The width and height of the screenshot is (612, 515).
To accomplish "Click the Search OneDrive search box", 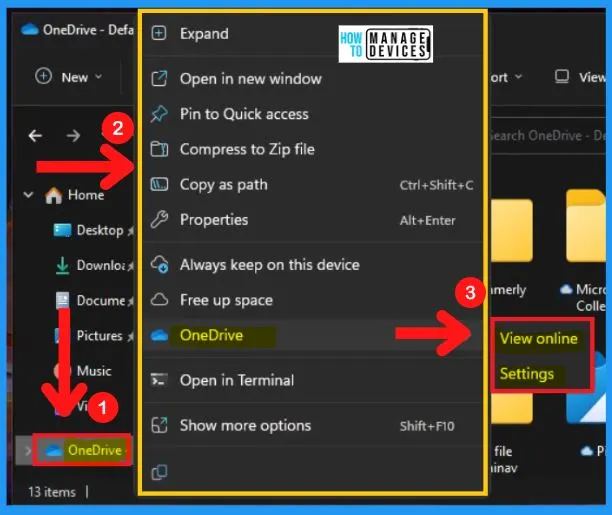I will click(x=548, y=136).
